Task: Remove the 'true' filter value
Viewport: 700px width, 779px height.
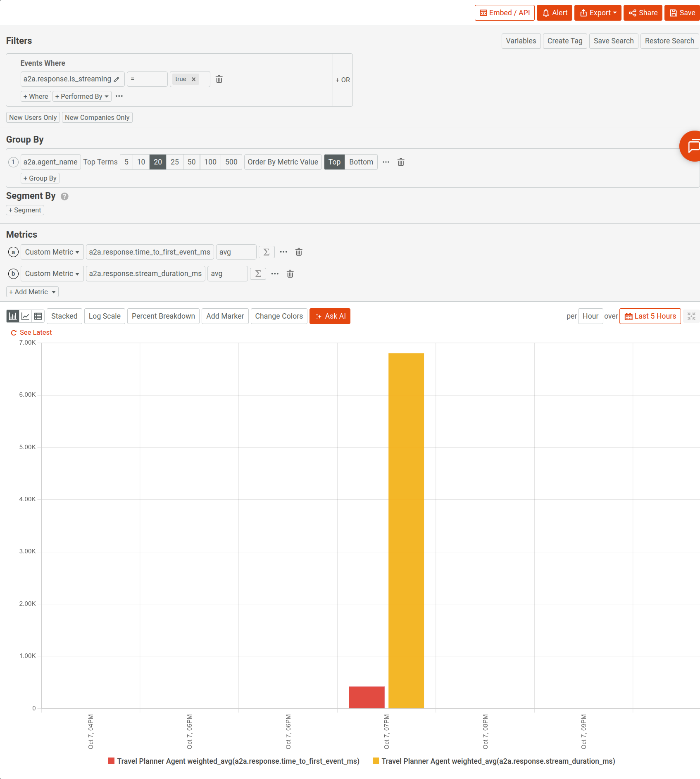Action: tap(193, 79)
